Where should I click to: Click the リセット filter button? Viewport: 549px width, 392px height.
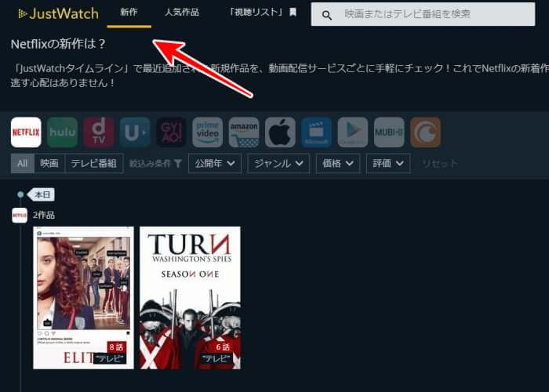(x=440, y=163)
